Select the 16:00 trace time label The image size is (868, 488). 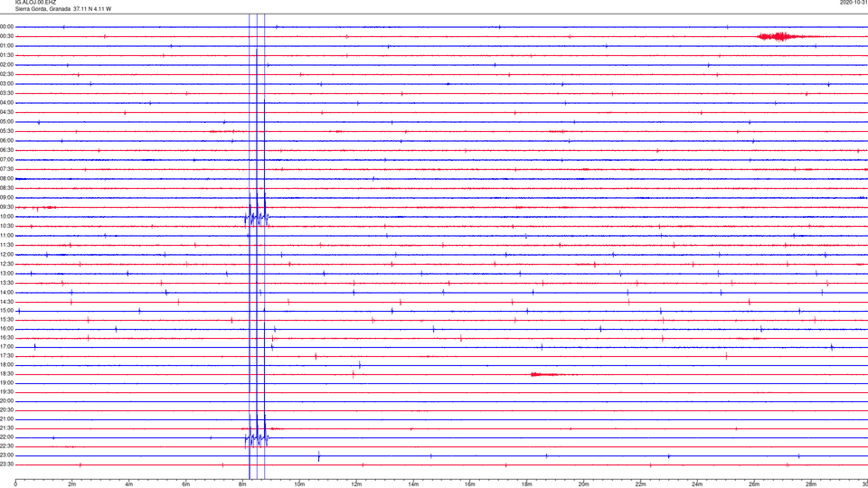click(x=6, y=329)
